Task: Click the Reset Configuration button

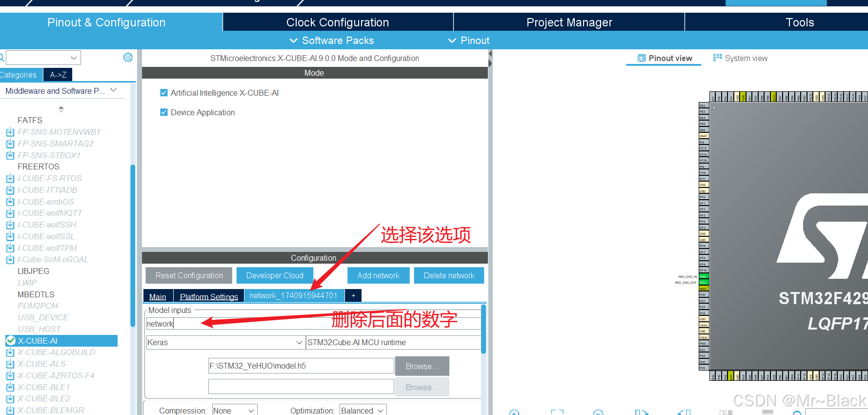Action: click(x=189, y=275)
